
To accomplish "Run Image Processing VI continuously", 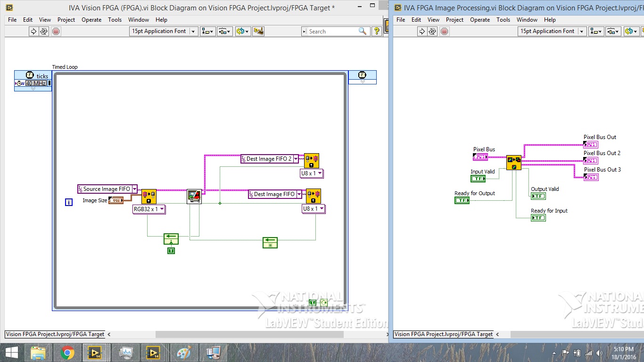I will pos(432,31).
